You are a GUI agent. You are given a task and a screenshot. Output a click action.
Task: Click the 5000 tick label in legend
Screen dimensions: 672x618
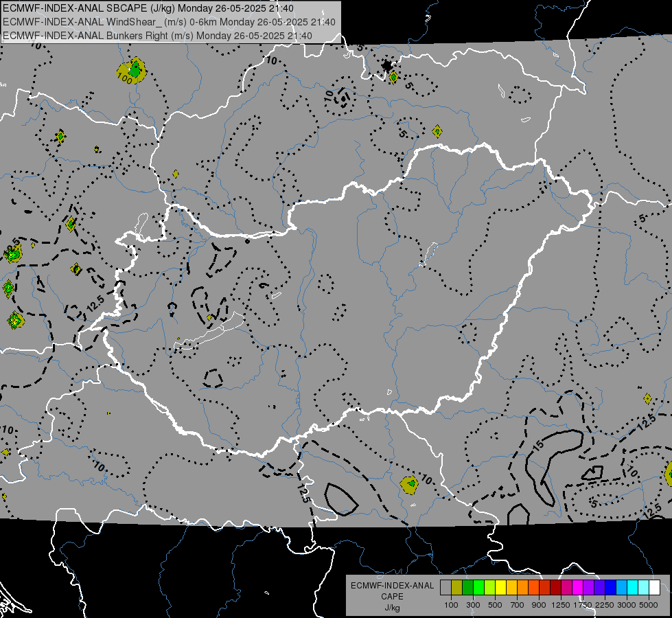pos(649,605)
